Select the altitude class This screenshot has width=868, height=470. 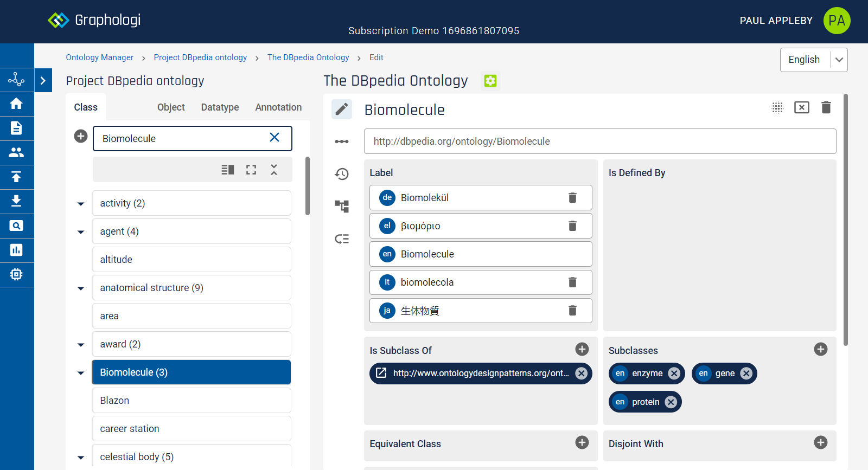(x=192, y=260)
